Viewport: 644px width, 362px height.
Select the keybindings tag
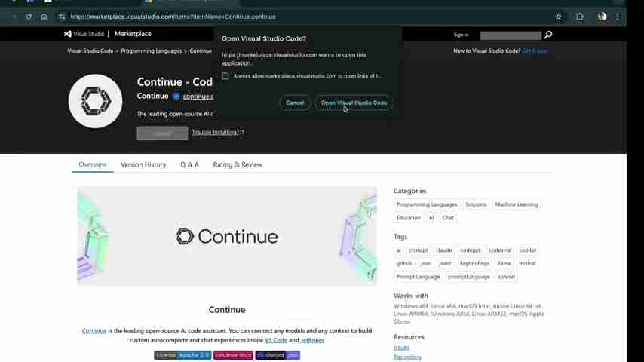click(x=474, y=263)
